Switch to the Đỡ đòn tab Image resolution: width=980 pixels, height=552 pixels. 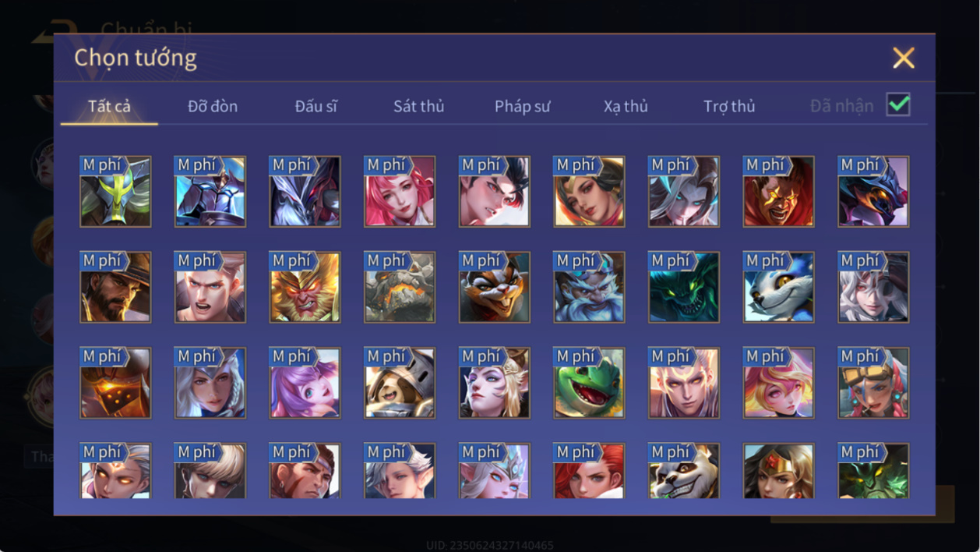click(x=213, y=106)
